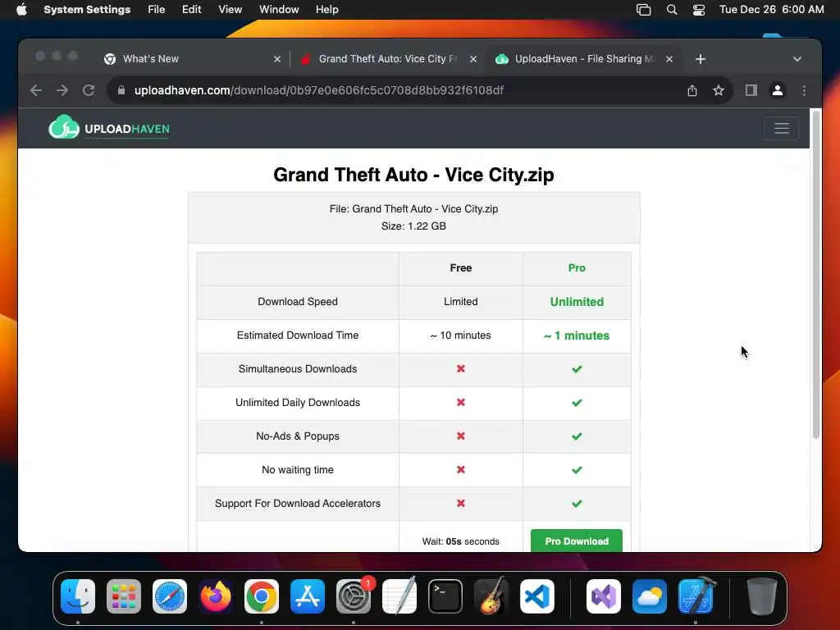
Task: Open System Settings from the Dock
Action: [x=354, y=596]
